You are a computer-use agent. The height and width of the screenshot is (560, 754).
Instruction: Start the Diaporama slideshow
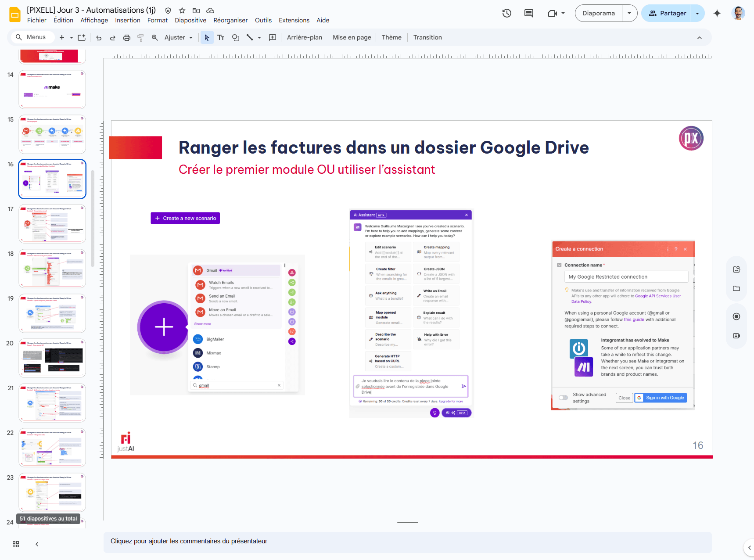pos(599,13)
